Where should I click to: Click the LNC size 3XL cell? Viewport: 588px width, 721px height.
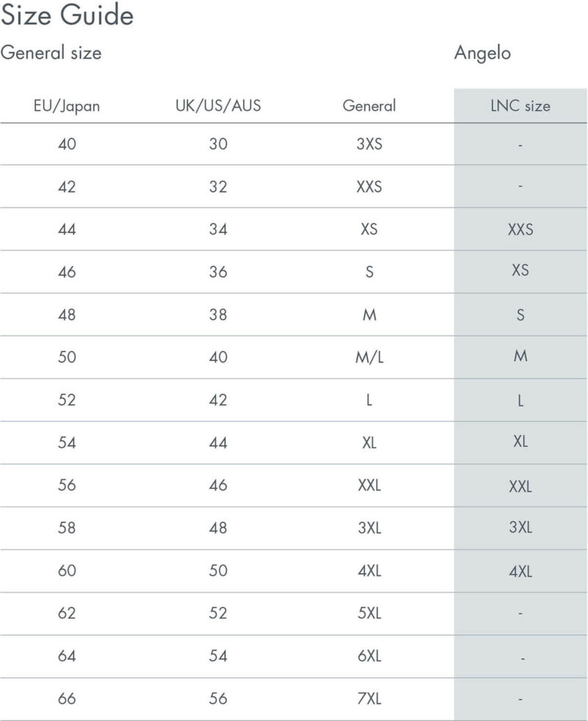[x=520, y=527]
